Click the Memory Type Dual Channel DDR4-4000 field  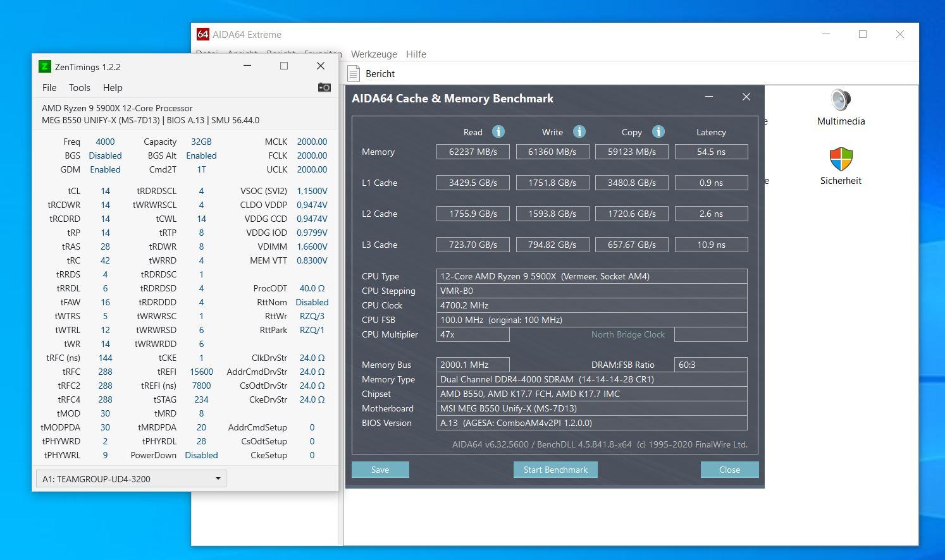pos(592,379)
